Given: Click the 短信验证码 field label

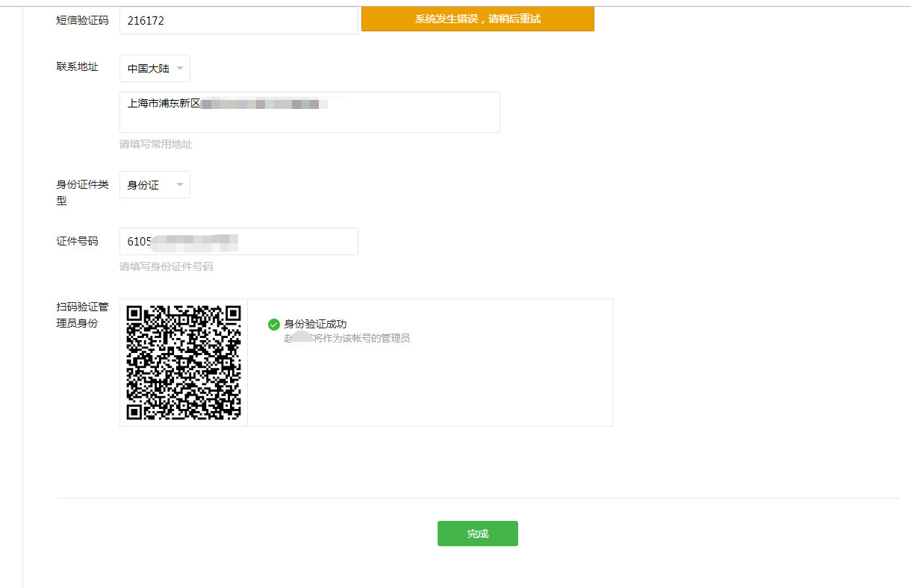Looking at the screenshot, I should (x=82, y=20).
